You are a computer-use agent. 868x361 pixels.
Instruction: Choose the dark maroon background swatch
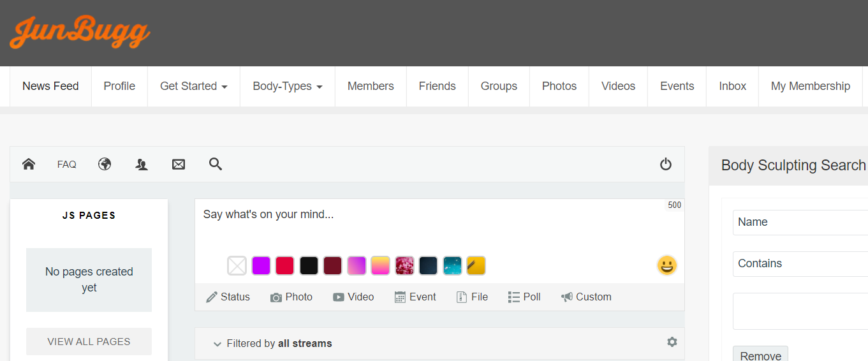click(x=332, y=266)
